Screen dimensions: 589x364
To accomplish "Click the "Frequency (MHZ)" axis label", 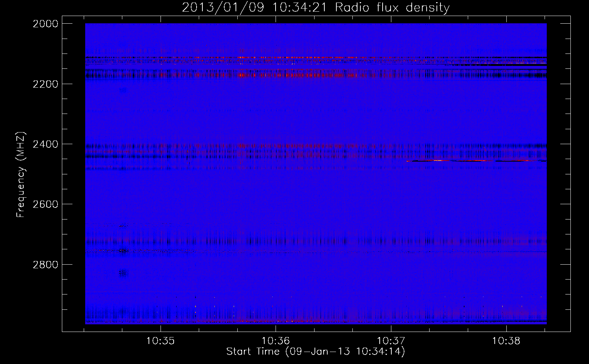I will click(21, 175).
